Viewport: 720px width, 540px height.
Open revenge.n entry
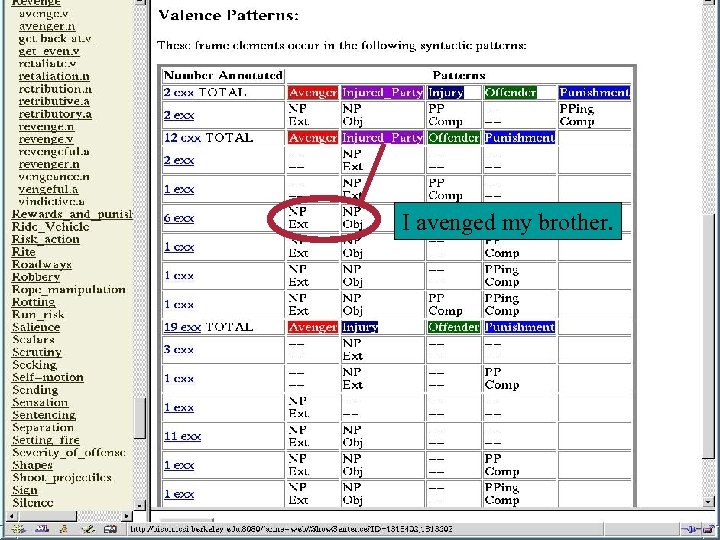coord(46,127)
